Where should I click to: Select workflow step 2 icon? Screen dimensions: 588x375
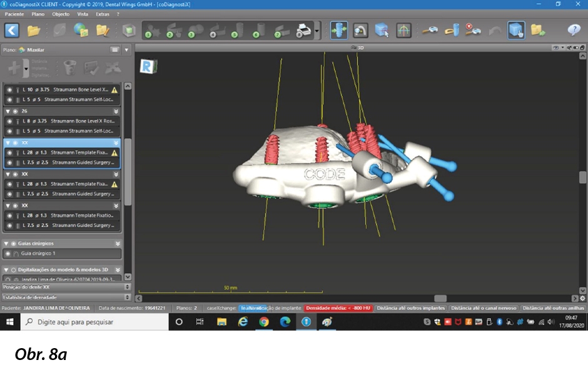tap(174, 31)
